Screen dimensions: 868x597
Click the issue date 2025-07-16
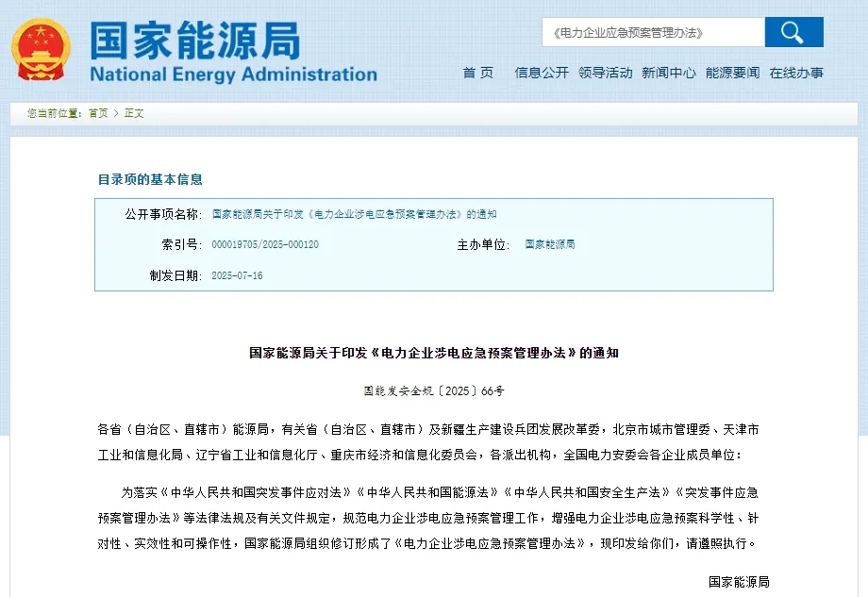pyautogui.click(x=238, y=275)
